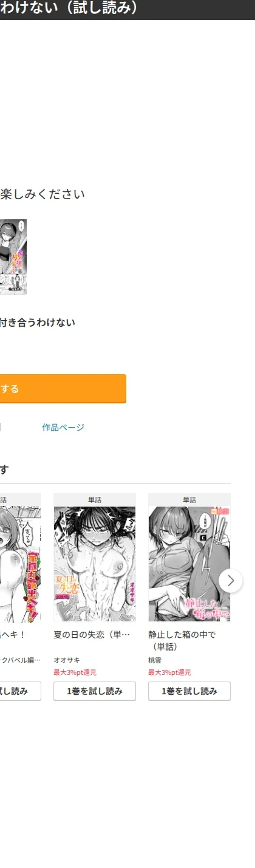Open the クバベル編… author link
This screenshot has width=255, height=868.
coord(21,660)
